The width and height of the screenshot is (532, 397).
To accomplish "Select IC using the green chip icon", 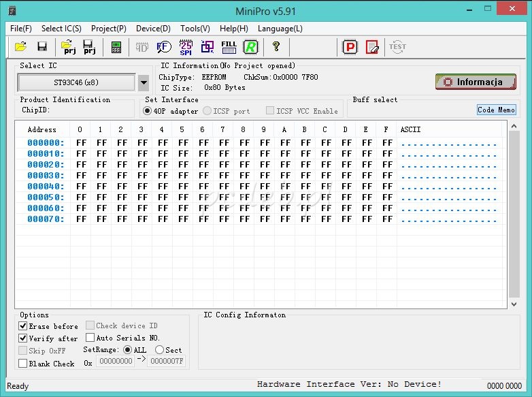I will click(x=116, y=47).
